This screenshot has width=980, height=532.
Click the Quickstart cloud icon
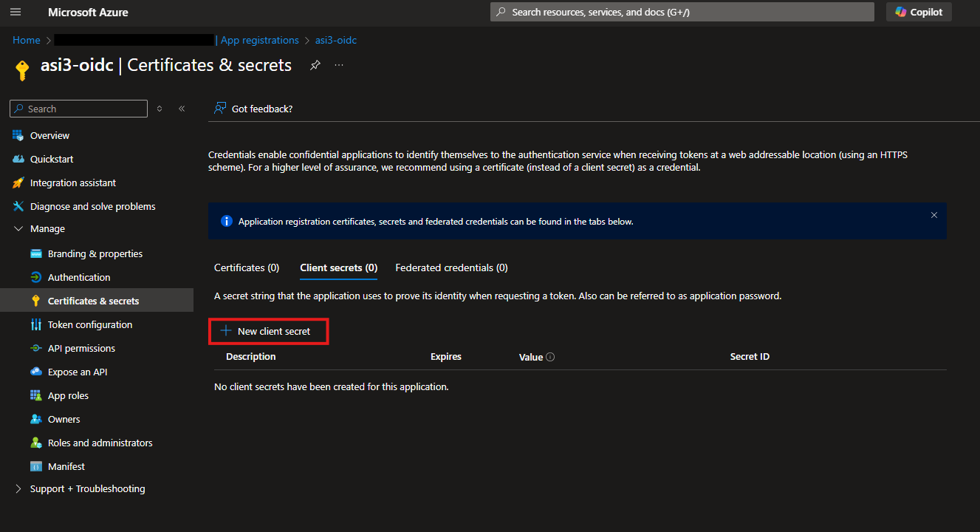pyautogui.click(x=18, y=159)
